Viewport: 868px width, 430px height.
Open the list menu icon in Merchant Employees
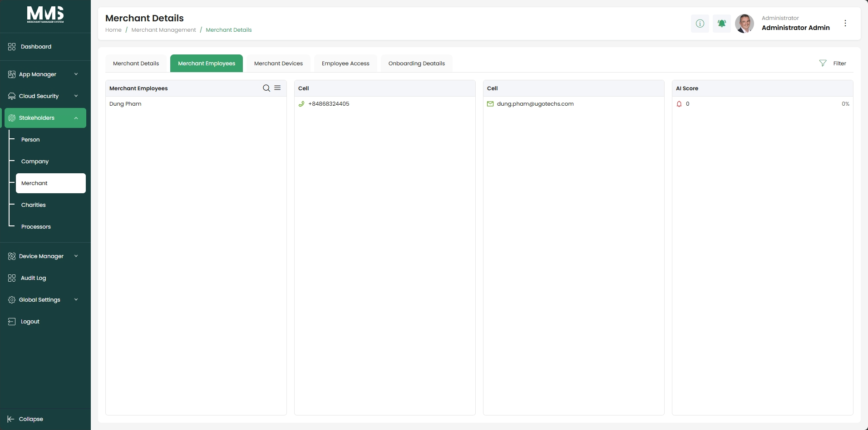[277, 88]
